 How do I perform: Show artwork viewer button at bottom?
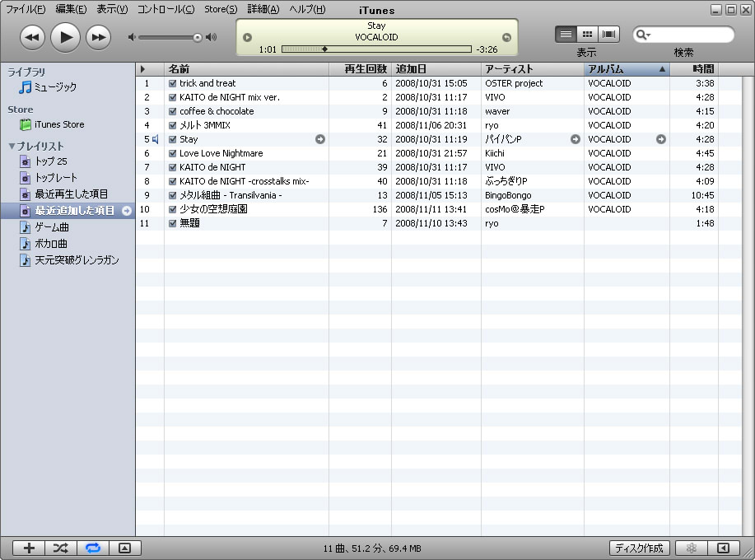click(x=124, y=548)
